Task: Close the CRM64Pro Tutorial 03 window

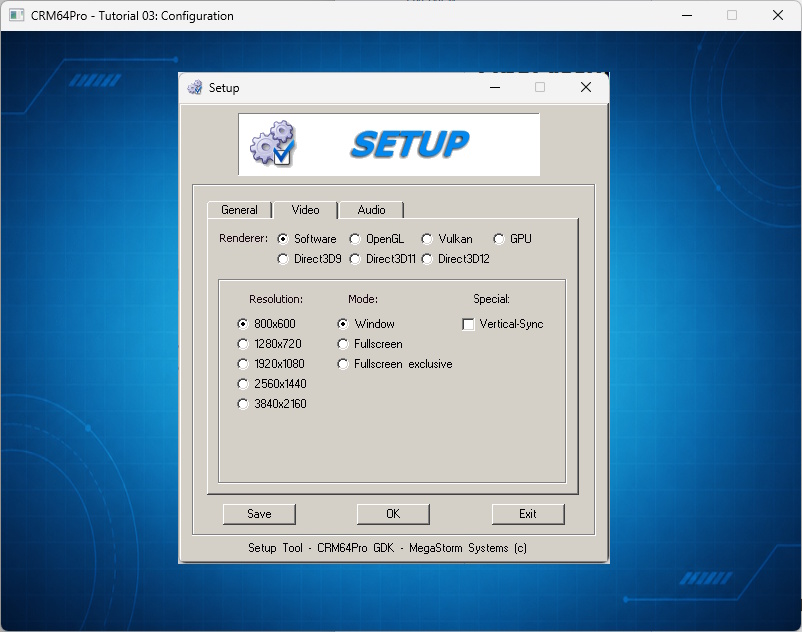Action: pyautogui.click(x=778, y=15)
